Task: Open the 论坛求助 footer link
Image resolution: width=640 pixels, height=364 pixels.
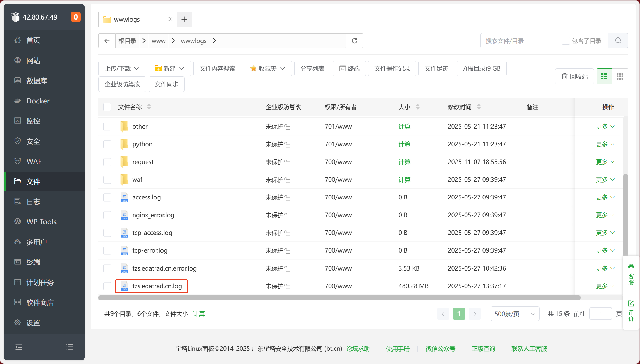Action: [358, 349]
